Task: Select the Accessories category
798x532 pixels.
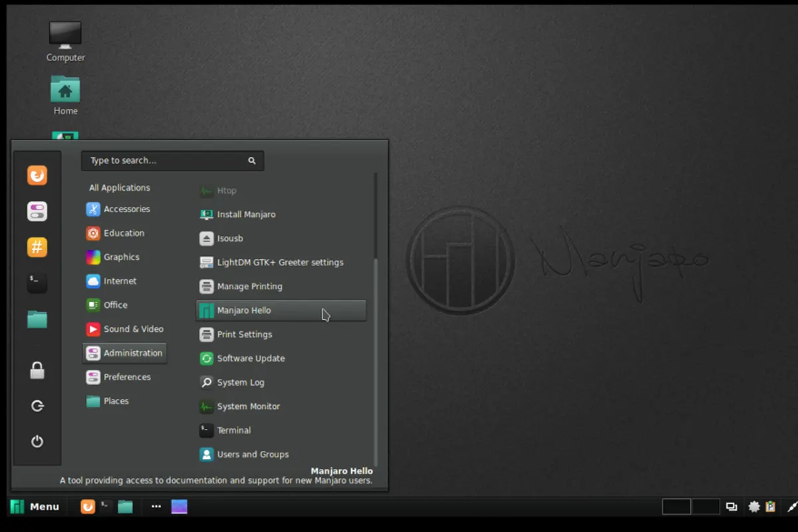Action: [x=126, y=209]
